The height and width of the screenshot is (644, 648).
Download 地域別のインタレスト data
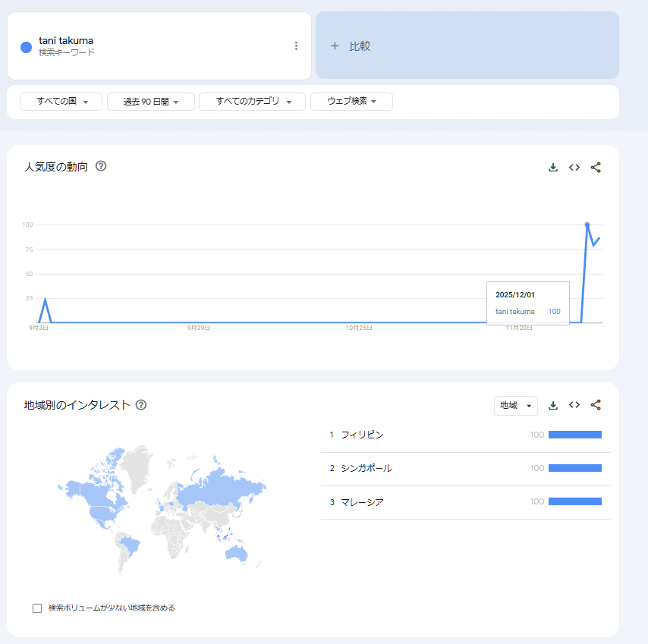pos(553,405)
